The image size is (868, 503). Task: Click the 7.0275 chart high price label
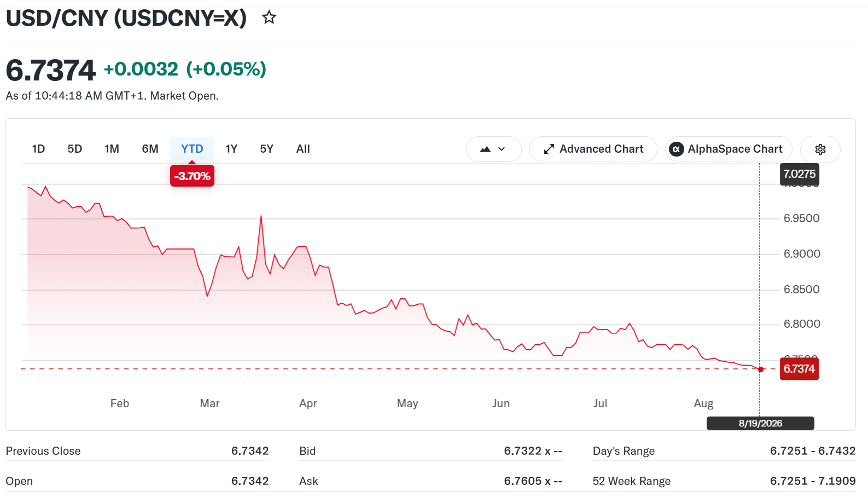click(799, 174)
